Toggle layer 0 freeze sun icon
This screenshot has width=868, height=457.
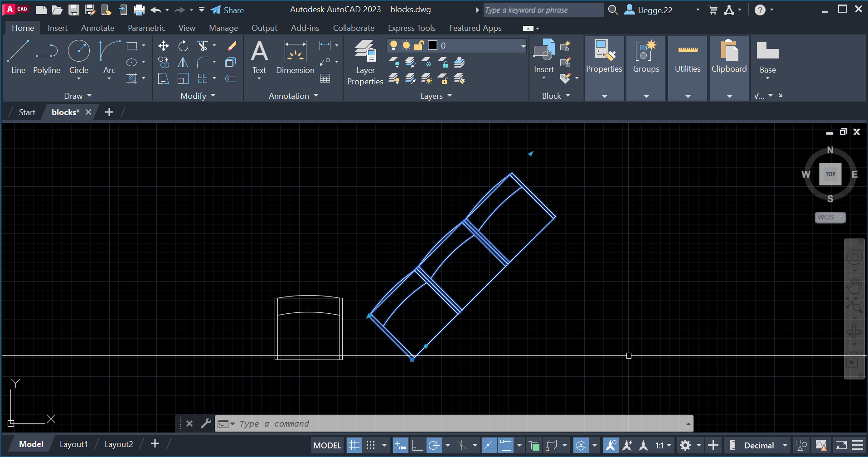[406, 45]
